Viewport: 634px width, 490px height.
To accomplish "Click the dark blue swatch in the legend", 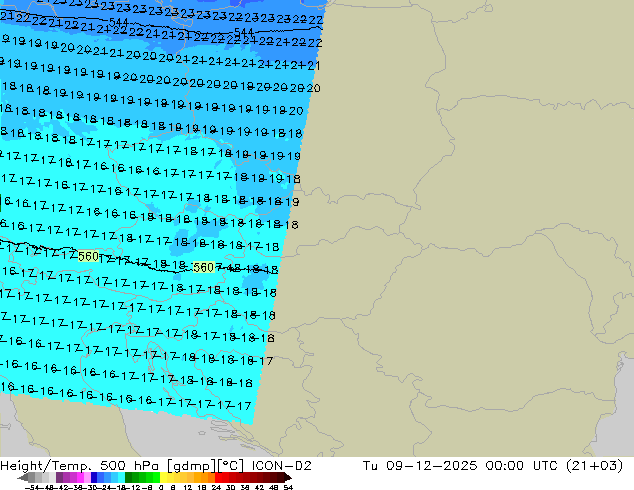I will (x=94, y=477).
